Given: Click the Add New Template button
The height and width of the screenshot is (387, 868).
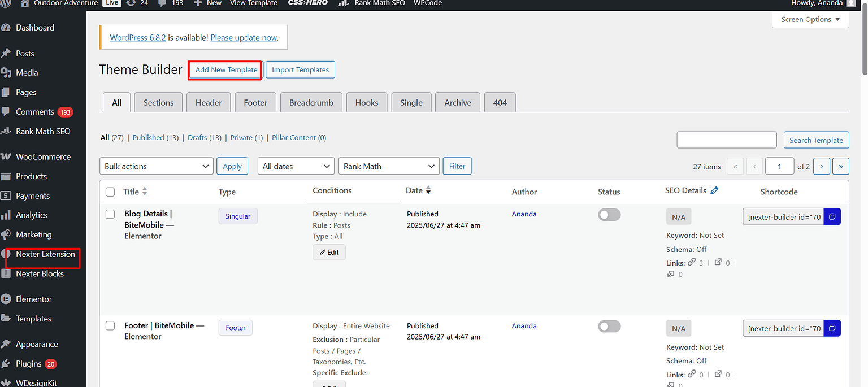Looking at the screenshot, I should pos(225,69).
